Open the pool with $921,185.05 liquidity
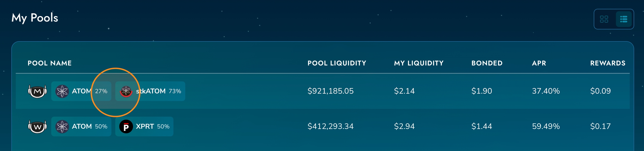Viewport: 644px width, 151px height. [330, 91]
